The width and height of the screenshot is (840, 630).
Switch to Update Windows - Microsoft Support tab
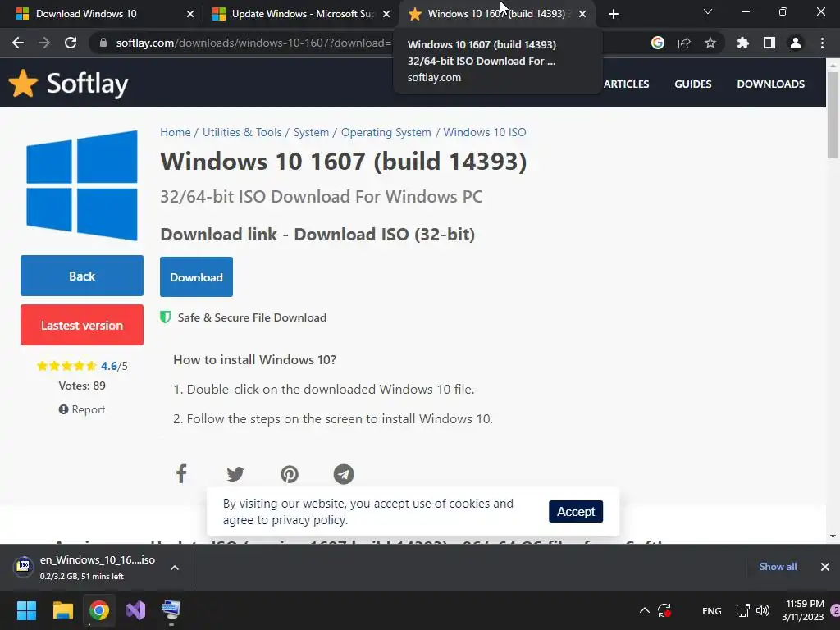[303, 14]
